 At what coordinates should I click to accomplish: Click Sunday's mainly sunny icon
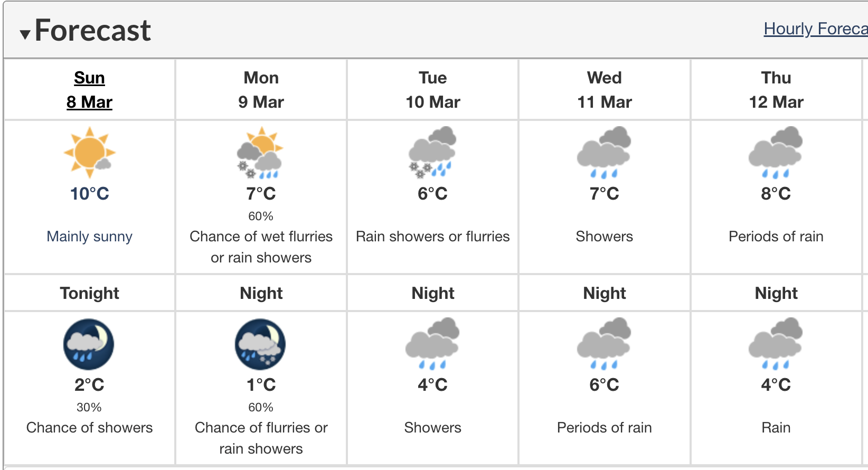tap(89, 153)
